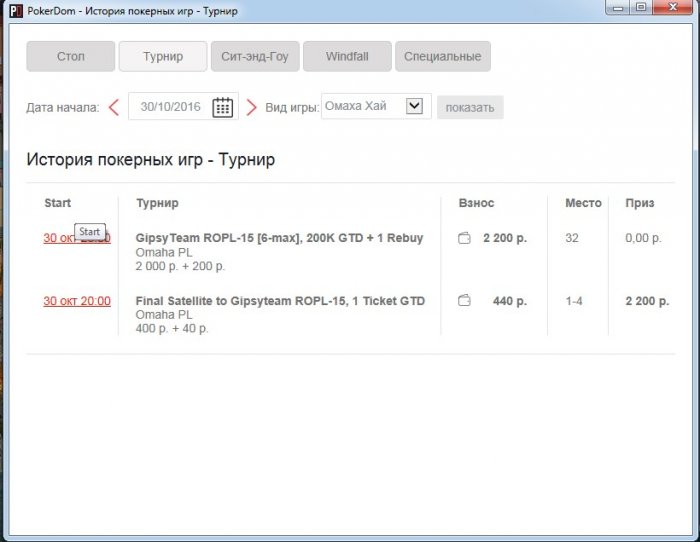Click the PokerDom app icon in title bar
Screen dimensions: 700x542
coord(16,11)
